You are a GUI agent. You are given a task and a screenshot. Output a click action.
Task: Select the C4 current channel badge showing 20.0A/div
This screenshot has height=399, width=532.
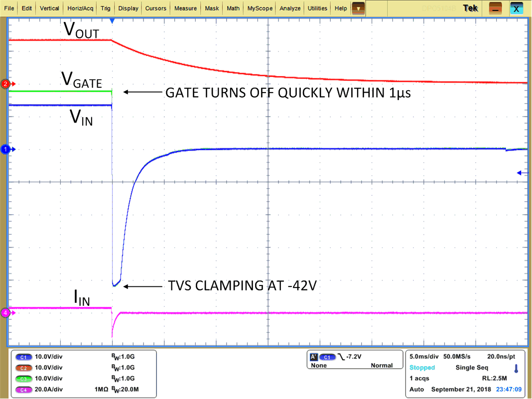click(x=23, y=389)
